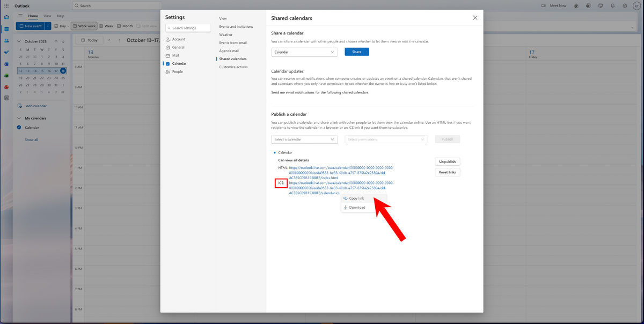Open the Calendar dropdown under Share a calendar
644x324 pixels.
tap(304, 52)
